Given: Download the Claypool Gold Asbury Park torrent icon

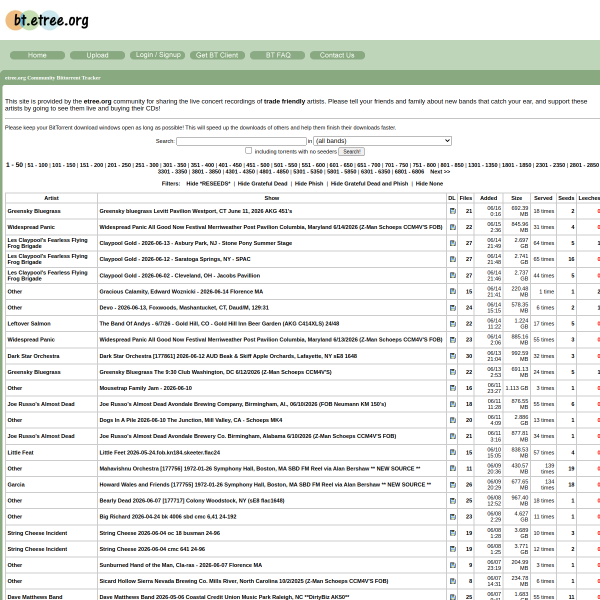Looking at the screenshot, I should tap(453, 243).
